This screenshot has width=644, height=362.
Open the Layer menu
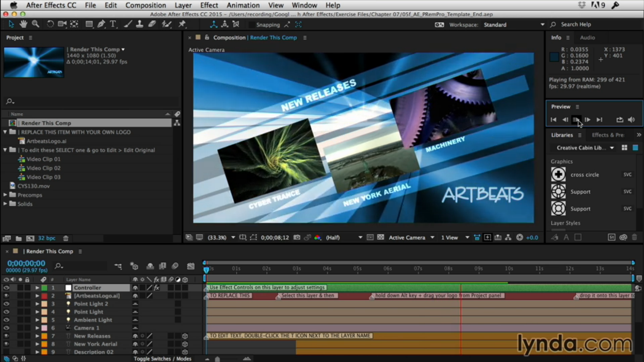point(183,5)
